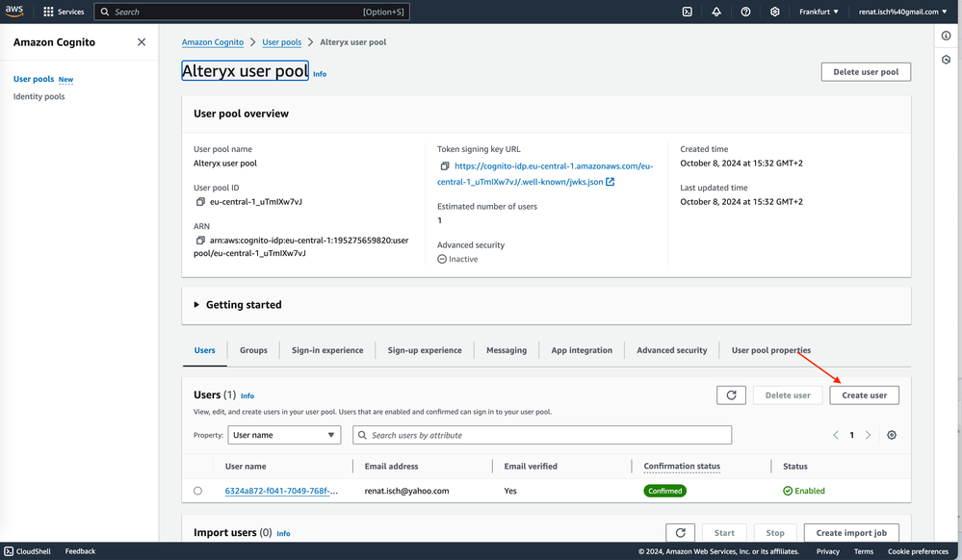962x560 pixels.
Task: Open the top bar settings gear
Action: [775, 12]
